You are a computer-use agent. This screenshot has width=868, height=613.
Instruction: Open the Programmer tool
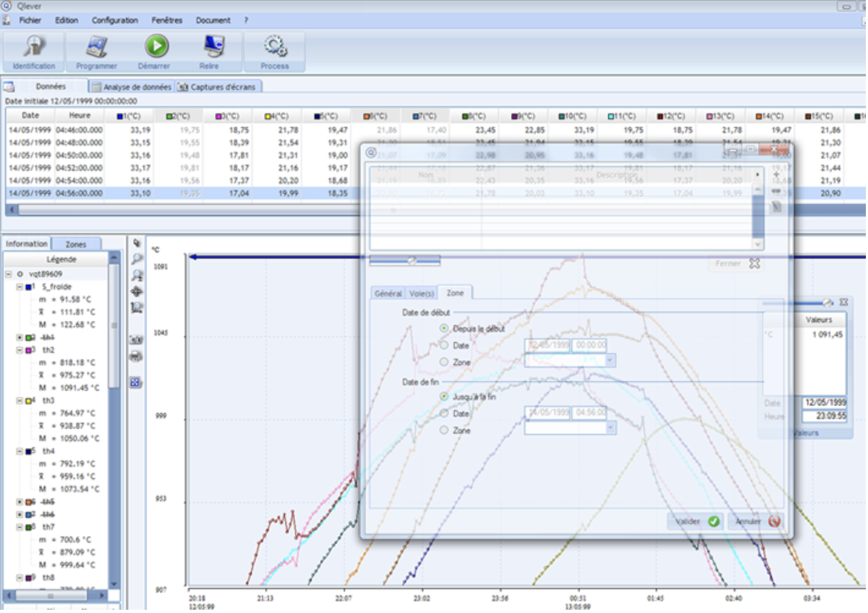(97, 52)
